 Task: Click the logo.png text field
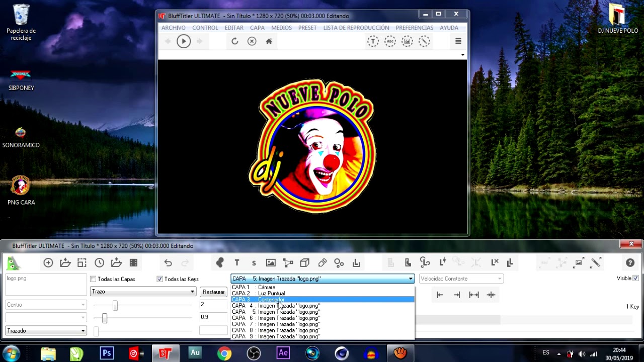tap(46, 285)
